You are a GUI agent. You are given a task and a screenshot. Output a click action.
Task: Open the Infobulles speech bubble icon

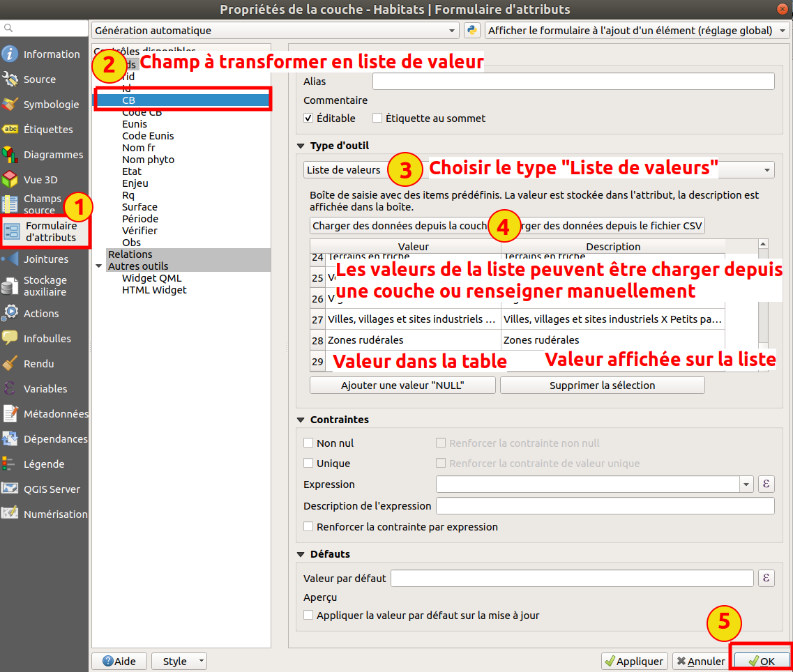pos(10,338)
